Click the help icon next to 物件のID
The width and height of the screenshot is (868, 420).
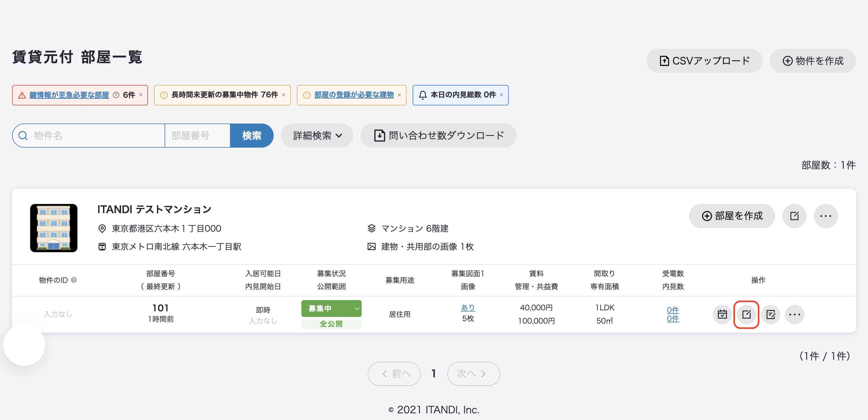click(x=74, y=280)
